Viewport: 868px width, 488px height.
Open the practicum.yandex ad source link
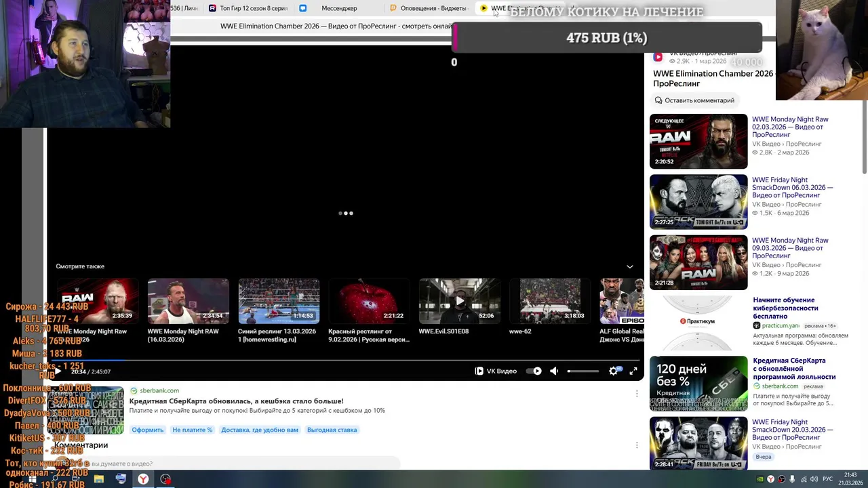[x=781, y=326]
